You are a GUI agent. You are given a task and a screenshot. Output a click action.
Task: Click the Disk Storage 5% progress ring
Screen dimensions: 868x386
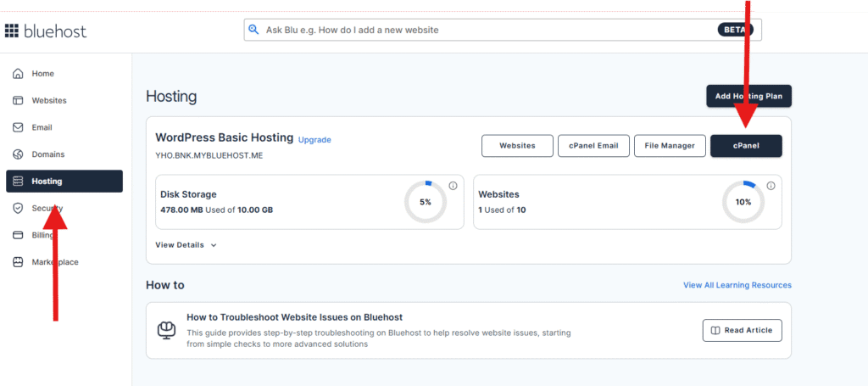(x=426, y=202)
